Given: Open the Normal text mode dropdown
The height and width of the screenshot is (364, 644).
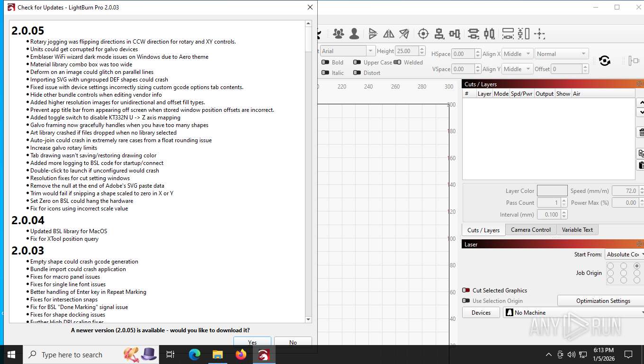Looking at the screenshot, I should coord(562,54).
